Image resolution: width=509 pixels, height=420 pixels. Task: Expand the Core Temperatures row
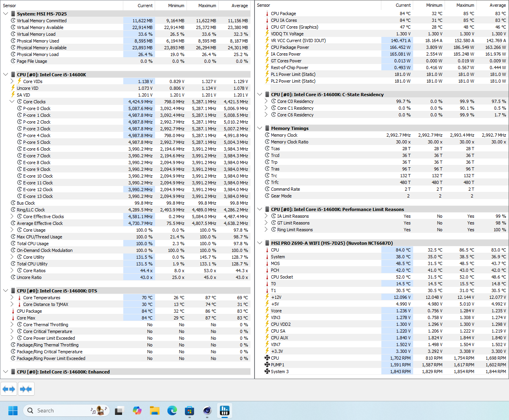(12, 298)
